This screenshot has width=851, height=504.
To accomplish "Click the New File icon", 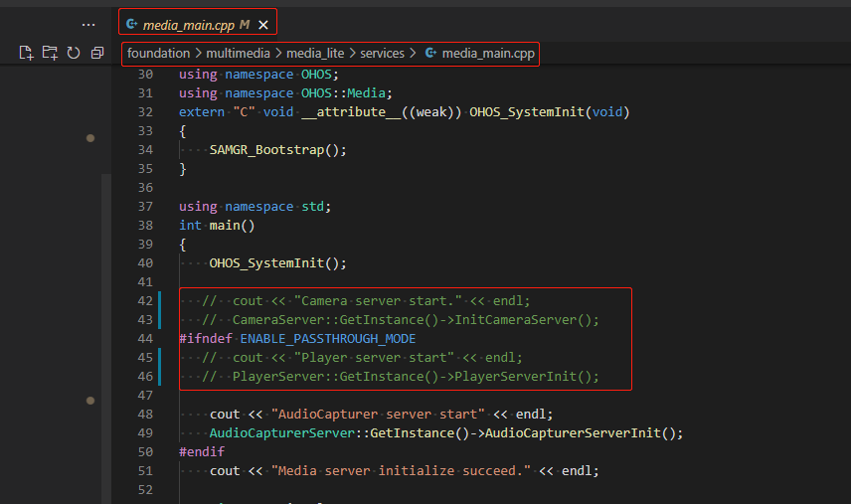I will point(26,53).
